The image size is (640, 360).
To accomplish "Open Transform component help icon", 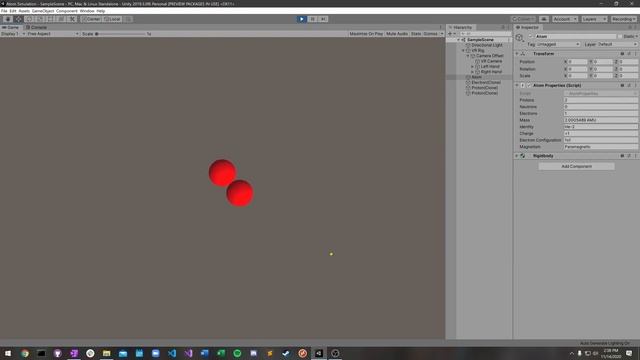I will click(x=622, y=53).
